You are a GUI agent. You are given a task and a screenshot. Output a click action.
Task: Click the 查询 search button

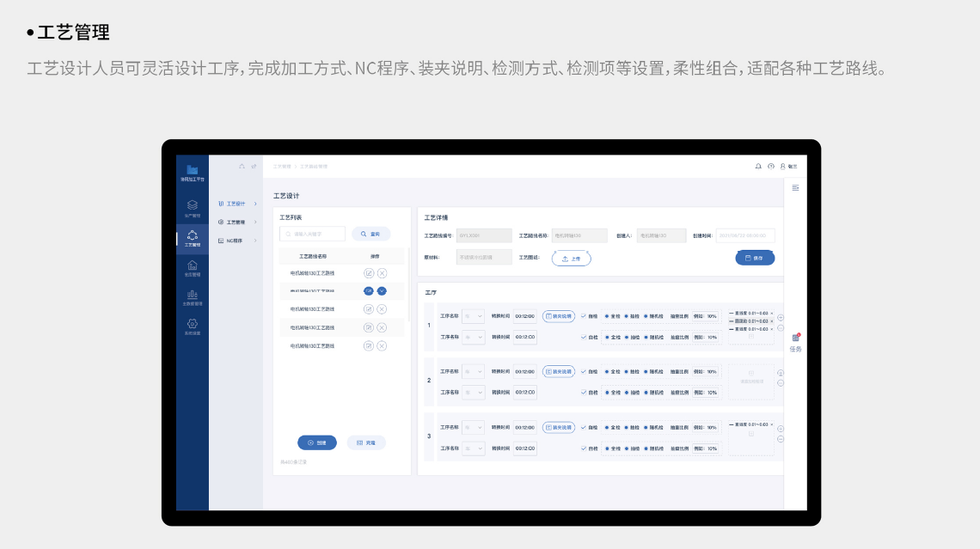click(371, 234)
